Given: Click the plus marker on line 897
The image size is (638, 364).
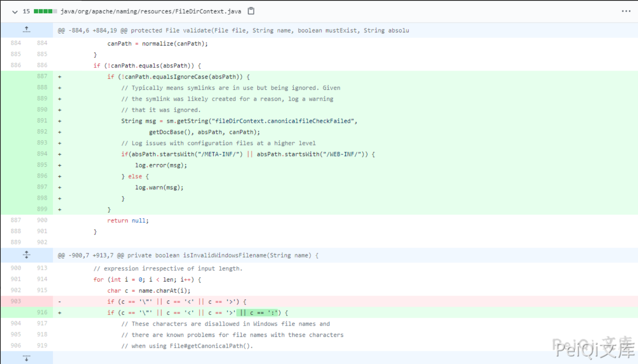Looking at the screenshot, I should click(x=60, y=187).
